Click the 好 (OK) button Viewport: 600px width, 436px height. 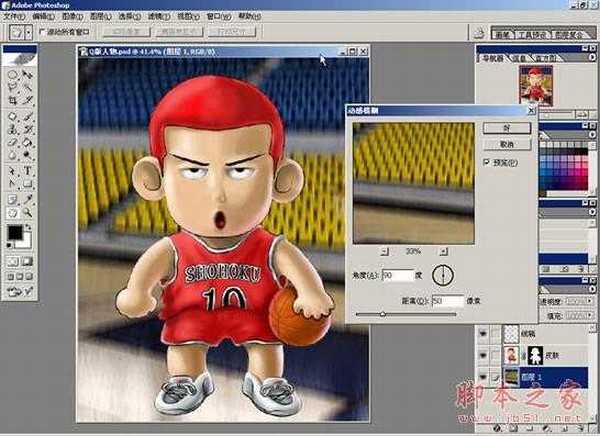tap(506, 129)
